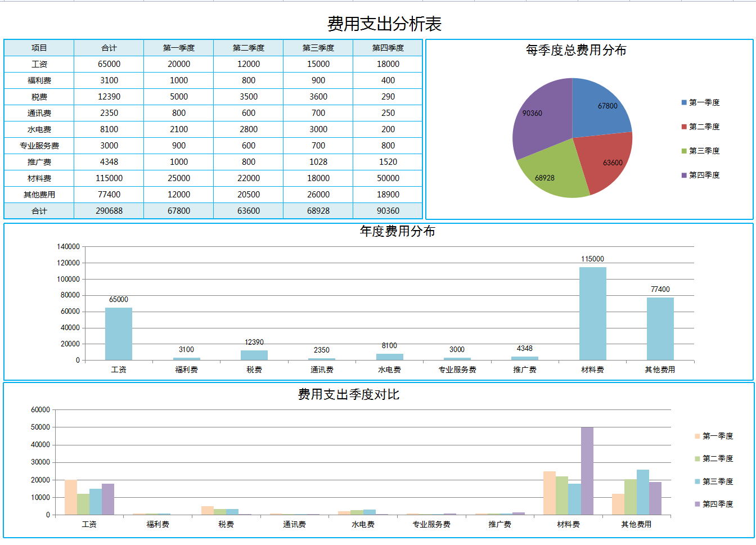The width and height of the screenshot is (756, 545).
Task: Click the chart title 年度费用分布
Action: click(x=377, y=230)
